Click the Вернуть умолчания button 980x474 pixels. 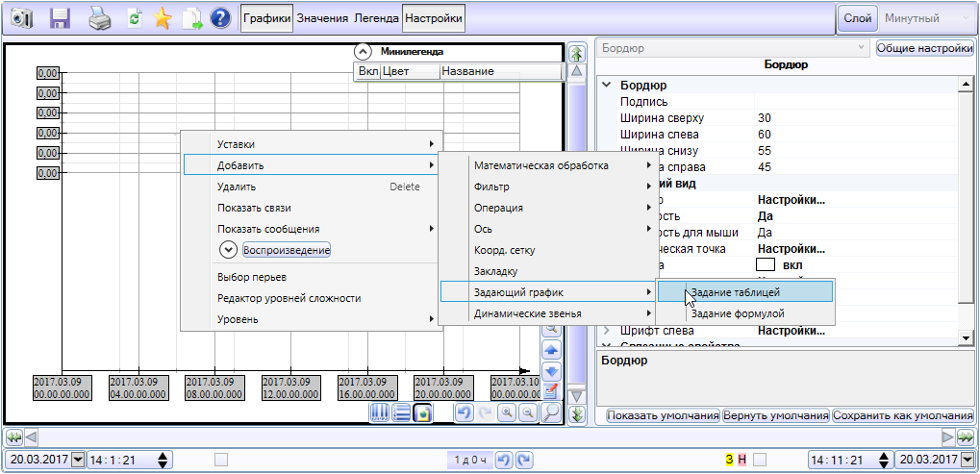pos(776,415)
